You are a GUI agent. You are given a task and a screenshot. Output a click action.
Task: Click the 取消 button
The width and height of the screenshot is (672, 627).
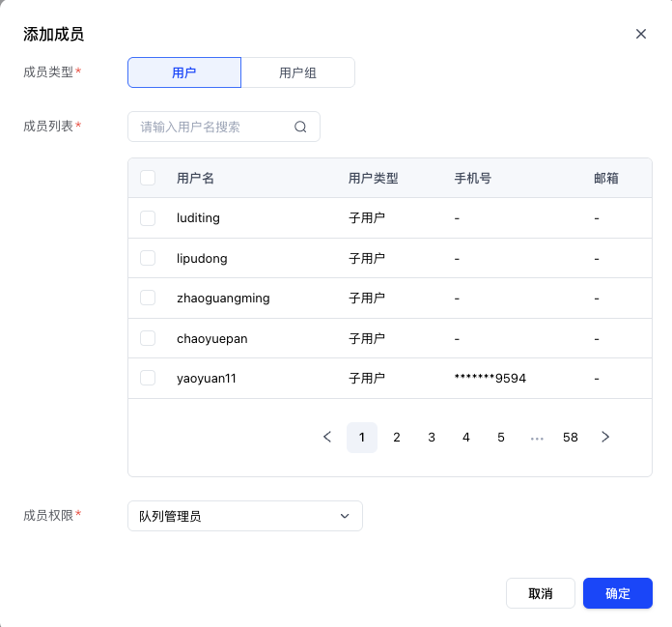541,593
